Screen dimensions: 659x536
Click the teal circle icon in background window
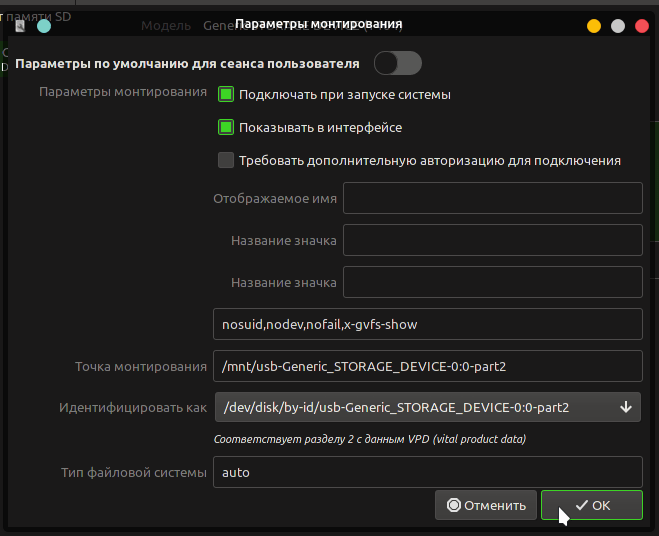(x=44, y=26)
